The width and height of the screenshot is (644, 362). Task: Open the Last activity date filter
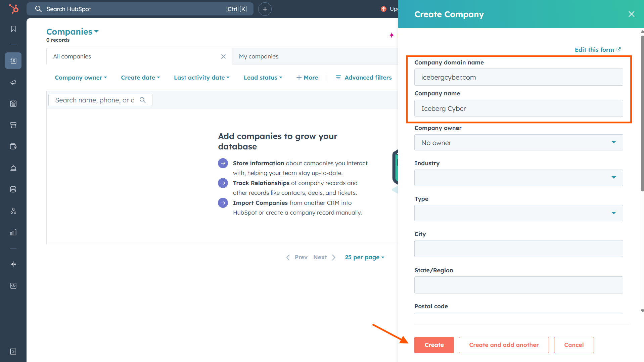[x=202, y=78]
